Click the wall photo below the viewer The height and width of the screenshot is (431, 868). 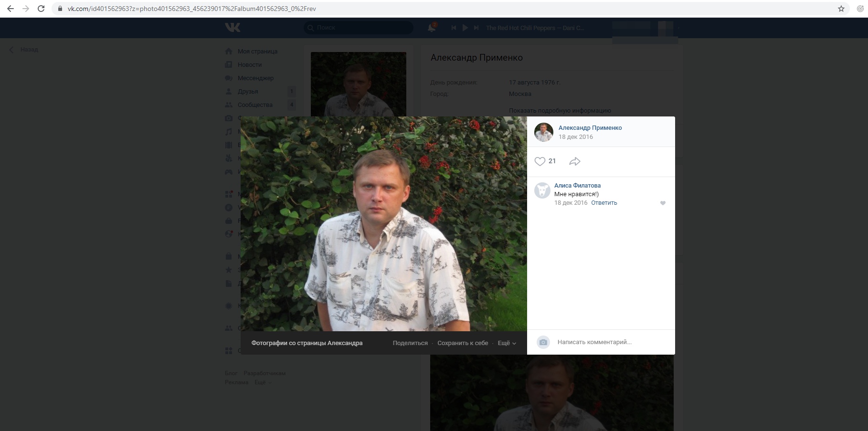[x=552, y=393]
